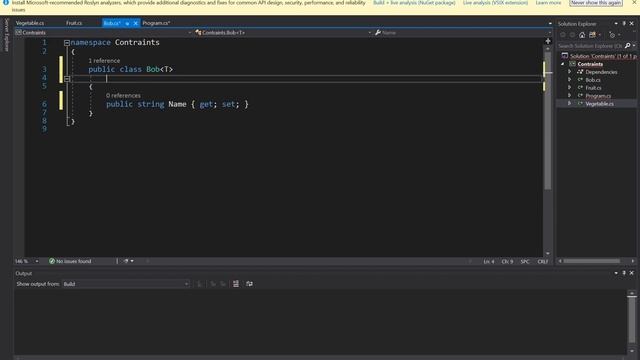This screenshot has height=360, width=640.
Task: Select Vegetable.cs in Solution Explorer
Action: (599, 104)
